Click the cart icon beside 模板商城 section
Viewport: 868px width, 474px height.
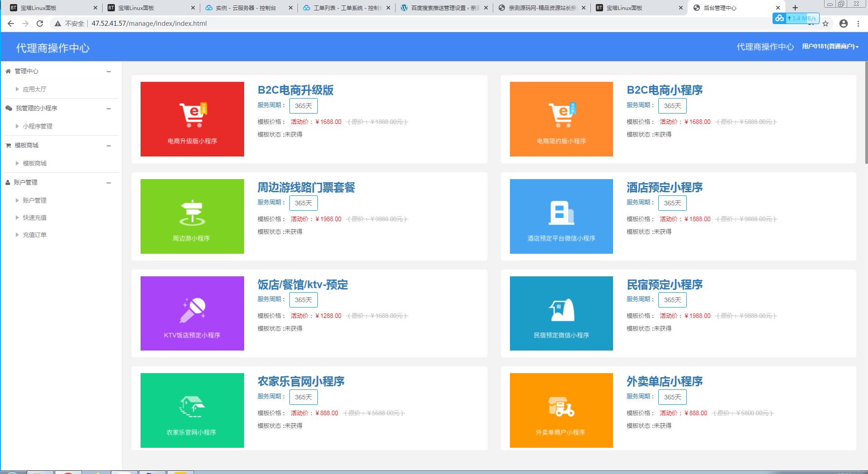click(x=8, y=146)
